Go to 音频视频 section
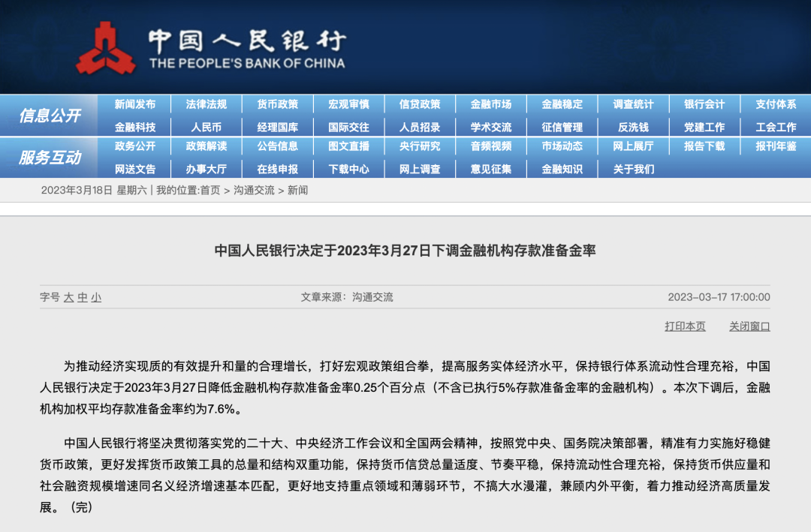The height and width of the screenshot is (532, 811). click(x=491, y=146)
